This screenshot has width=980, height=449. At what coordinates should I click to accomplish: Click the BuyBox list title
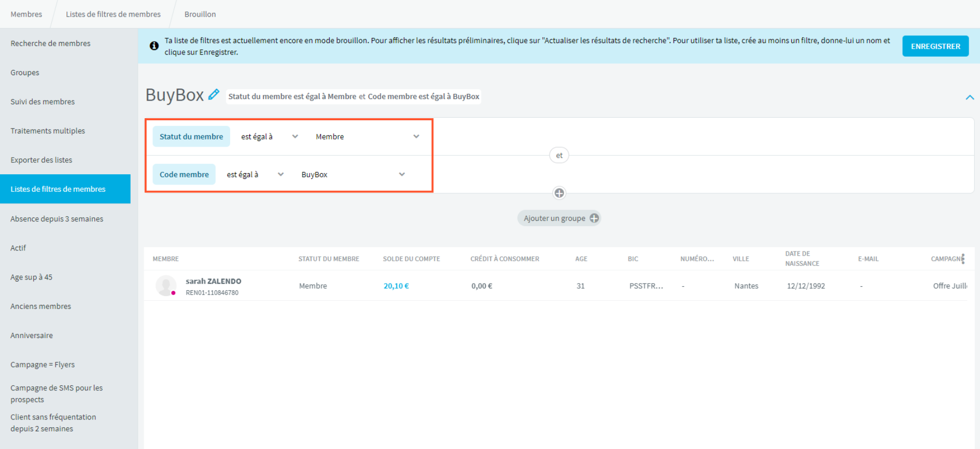point(175,95)
